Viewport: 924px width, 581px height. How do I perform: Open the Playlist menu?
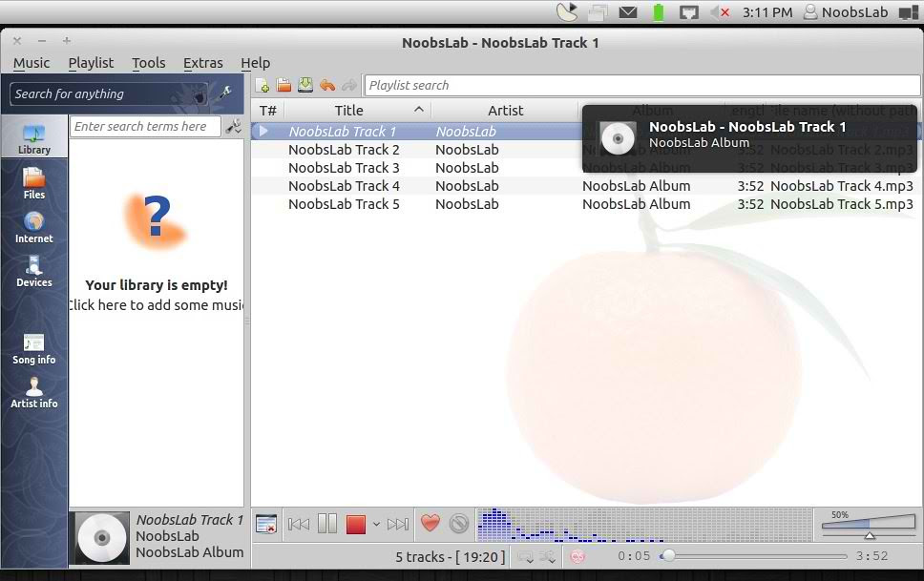click(91, 62)
